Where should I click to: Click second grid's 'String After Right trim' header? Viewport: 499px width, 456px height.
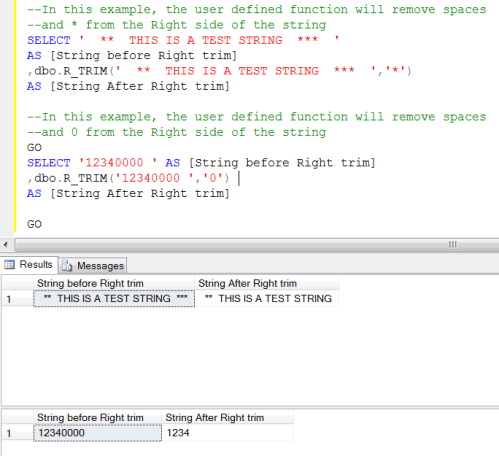[227, 417]
